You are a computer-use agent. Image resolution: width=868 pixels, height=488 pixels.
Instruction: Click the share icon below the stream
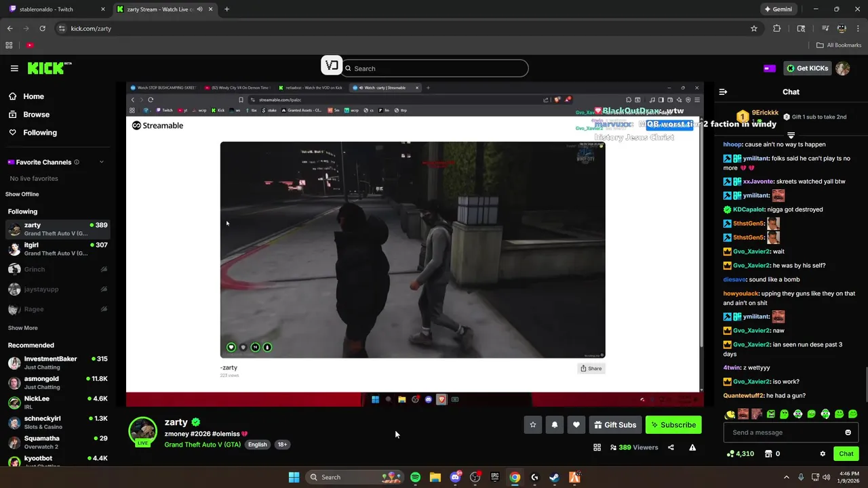pos(671,447)
